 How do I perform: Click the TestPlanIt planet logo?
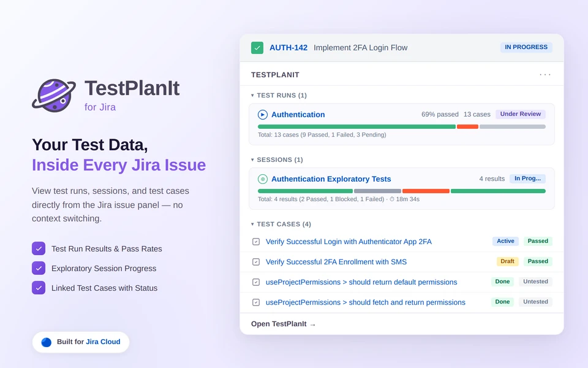pos(53,95)
